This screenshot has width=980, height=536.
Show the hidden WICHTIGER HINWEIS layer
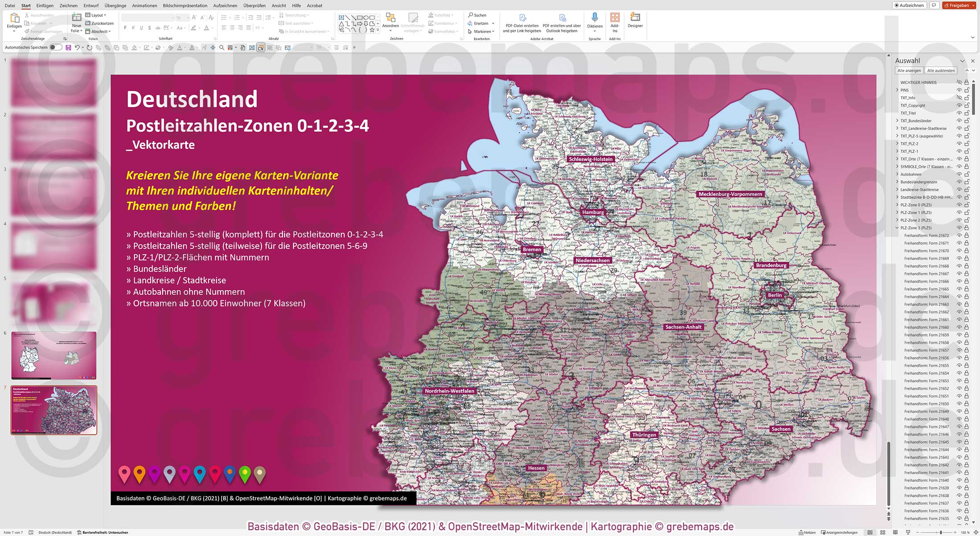click(959, 82)
